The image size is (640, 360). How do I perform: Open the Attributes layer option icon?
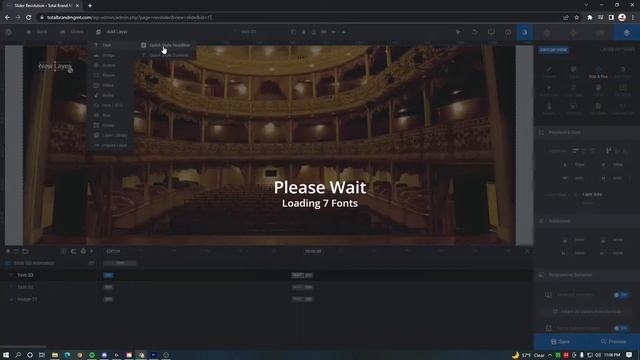(598, 109)
